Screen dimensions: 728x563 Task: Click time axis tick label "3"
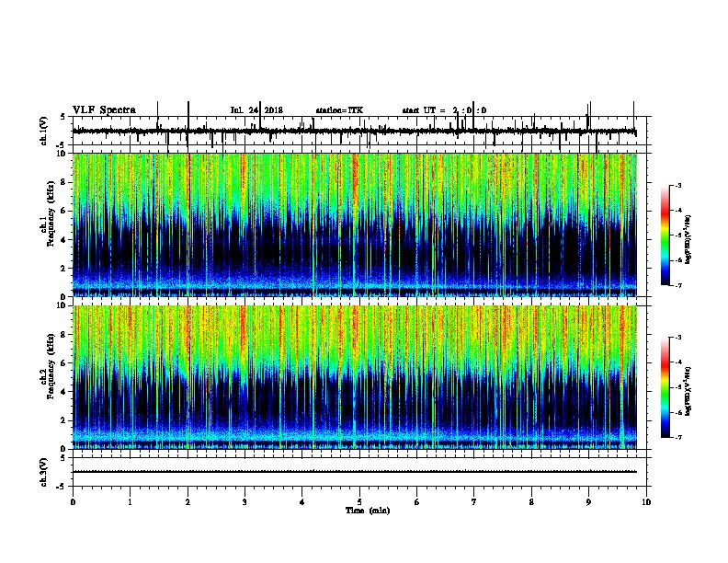pyautogui.click(x=245, y=502)
